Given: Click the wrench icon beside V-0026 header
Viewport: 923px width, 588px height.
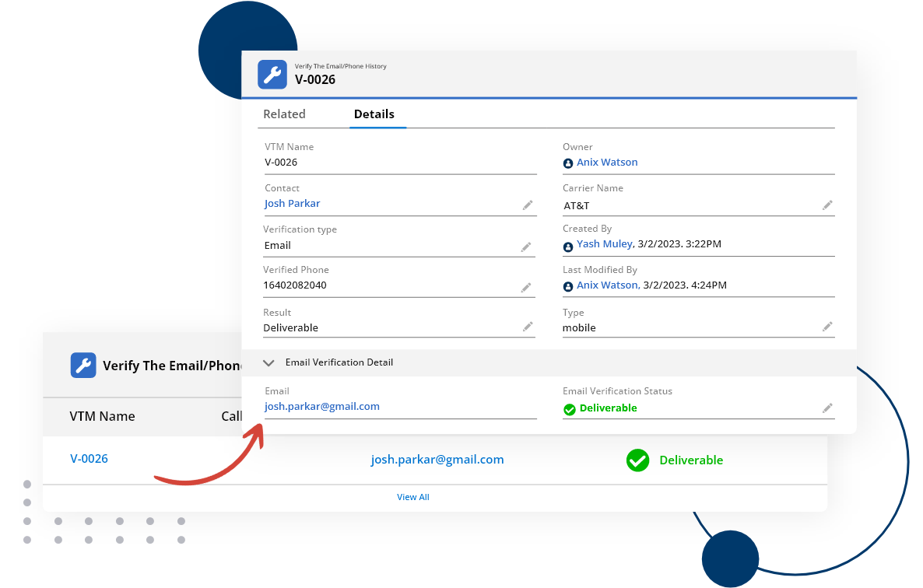Looking at the screenshot, I should [x=272, y=75].
